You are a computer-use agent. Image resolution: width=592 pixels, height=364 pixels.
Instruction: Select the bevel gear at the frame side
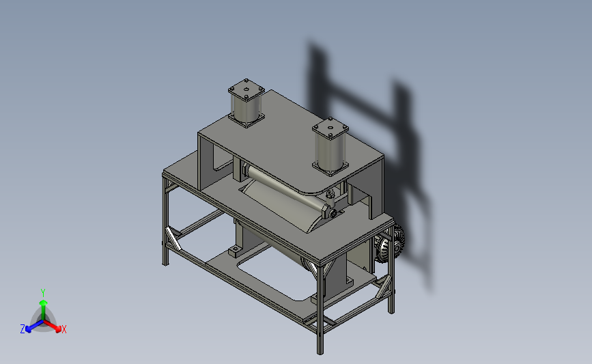tap(390, 245)
